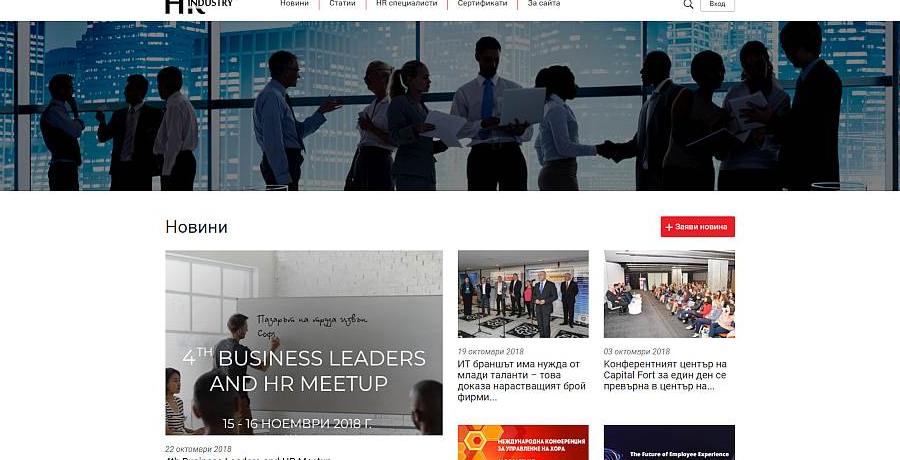Open the За сайта page
Screen dimensions: 900x460
click(544, 3)
